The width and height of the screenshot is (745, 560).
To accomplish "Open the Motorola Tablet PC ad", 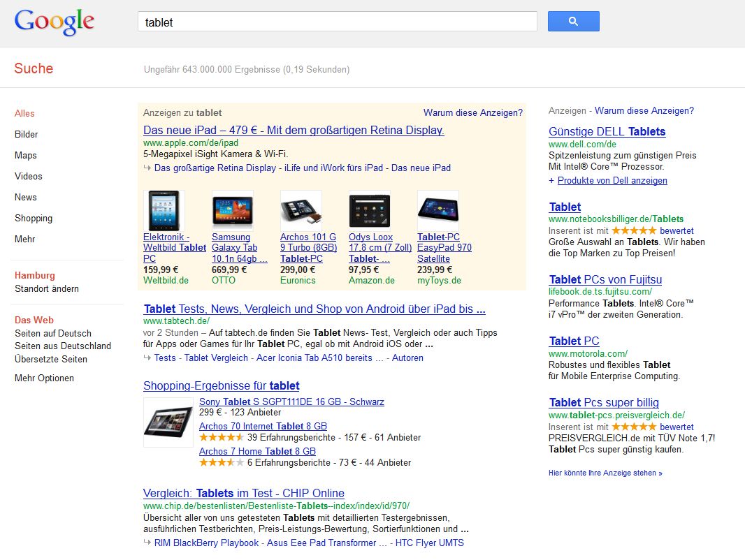I will (x=574, y=341).
